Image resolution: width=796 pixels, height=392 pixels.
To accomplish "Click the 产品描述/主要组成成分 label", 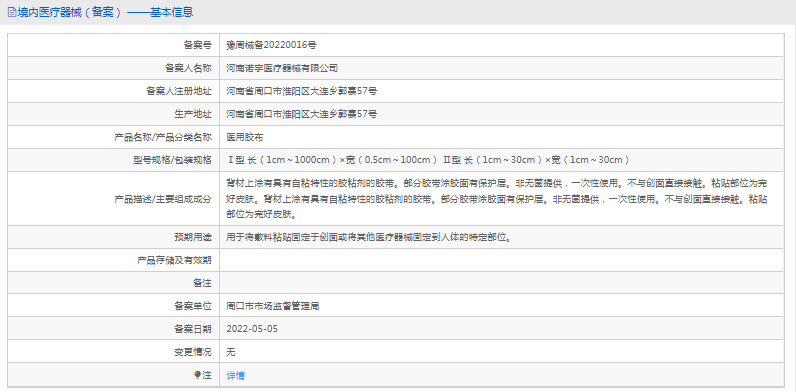I will tap(163, 199).
